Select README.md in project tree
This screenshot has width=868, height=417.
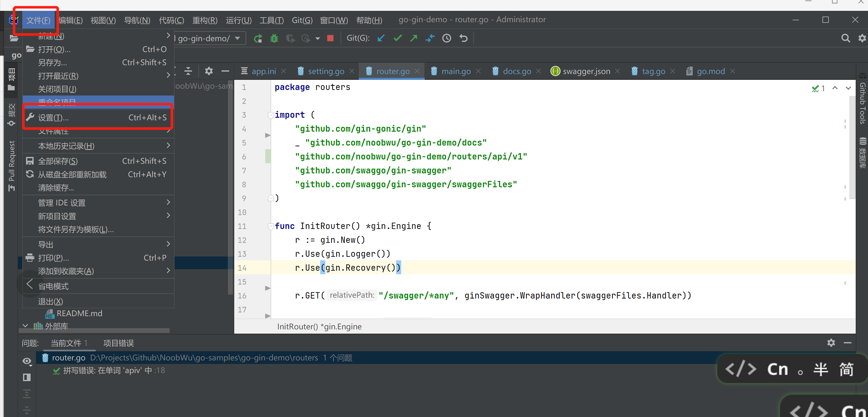pyautogui.click(x=74, y=313)
